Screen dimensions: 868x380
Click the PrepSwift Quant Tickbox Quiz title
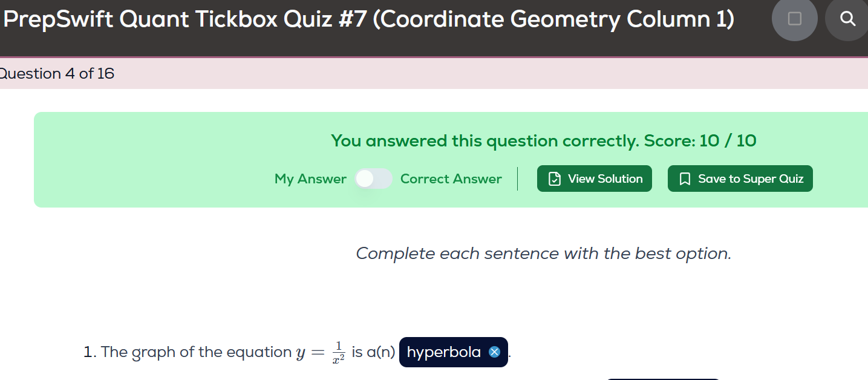(x=369, y=20)
